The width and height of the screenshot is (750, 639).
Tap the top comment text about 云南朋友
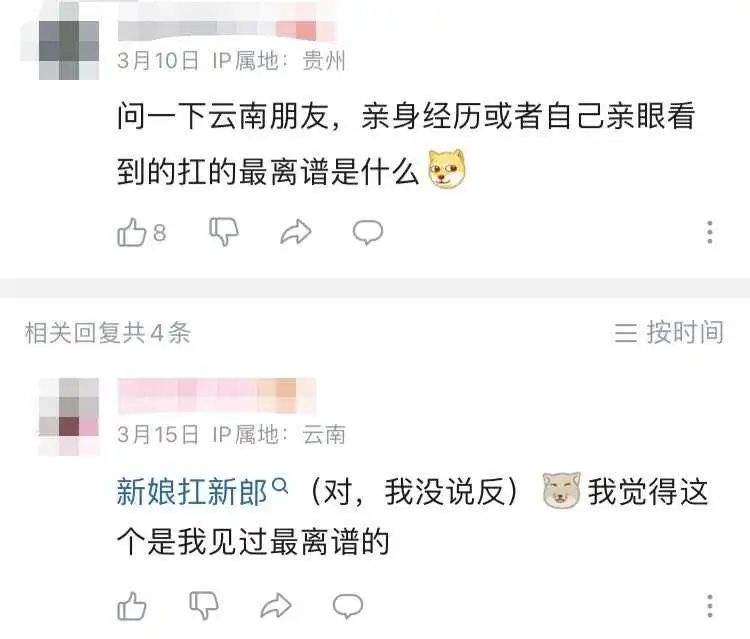(406, 143)
